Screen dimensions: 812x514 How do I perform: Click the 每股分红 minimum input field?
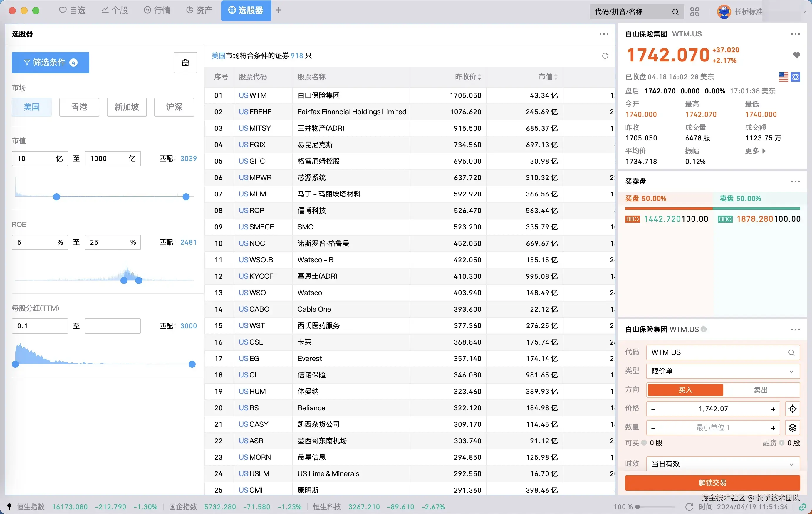pyautogui.click(x=39, y=326)
